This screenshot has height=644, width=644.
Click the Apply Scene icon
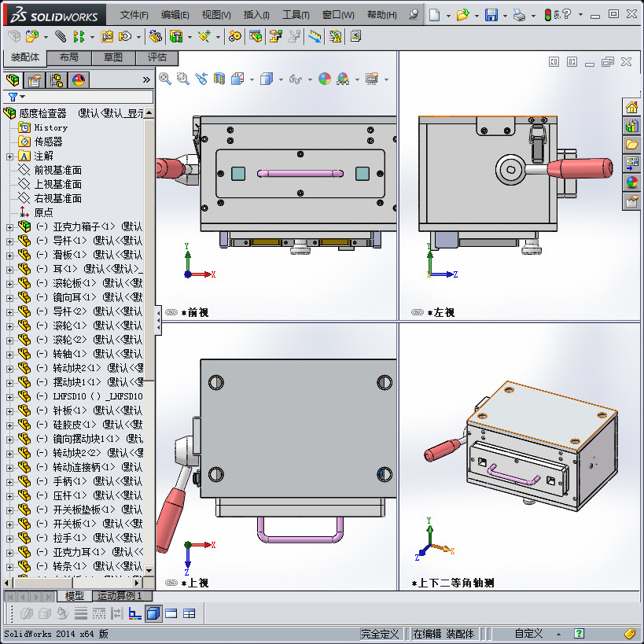[x=341, y=79]
